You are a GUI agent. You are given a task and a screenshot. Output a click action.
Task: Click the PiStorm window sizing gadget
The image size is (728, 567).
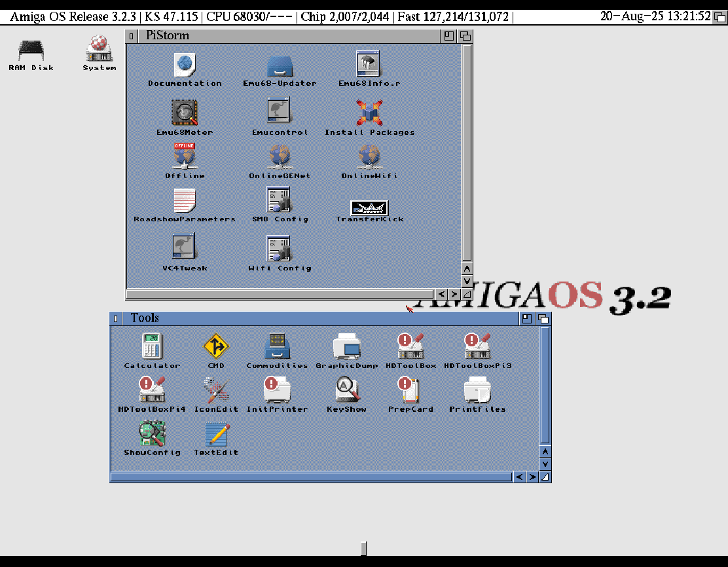coord(467,294)
